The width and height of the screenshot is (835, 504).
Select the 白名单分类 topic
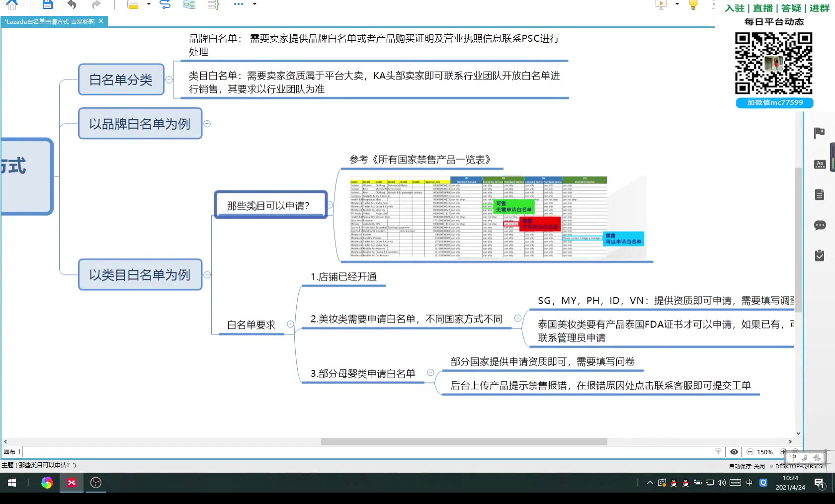pos(121,80)
